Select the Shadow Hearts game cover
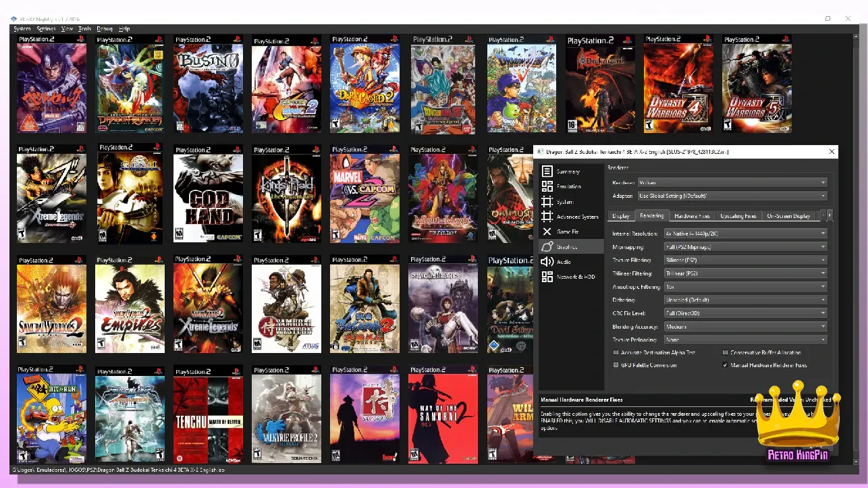The height and width of the screenshot is (488, 868). click(x=443, y=304)
